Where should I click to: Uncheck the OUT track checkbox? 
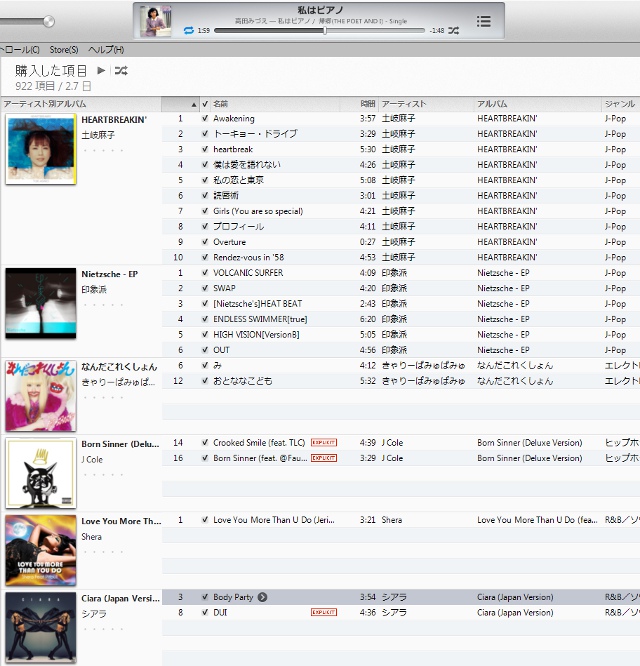tap(205, 350)
